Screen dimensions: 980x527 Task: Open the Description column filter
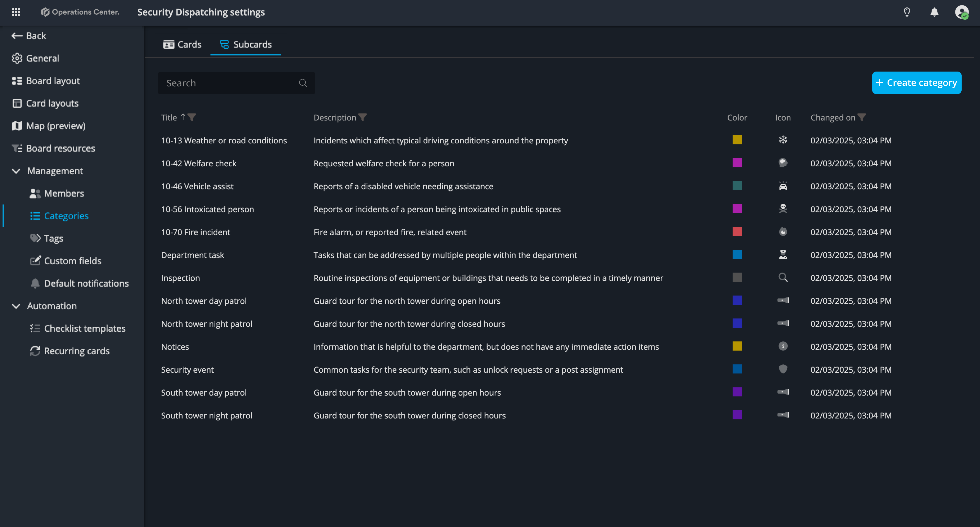coord(363,117)
